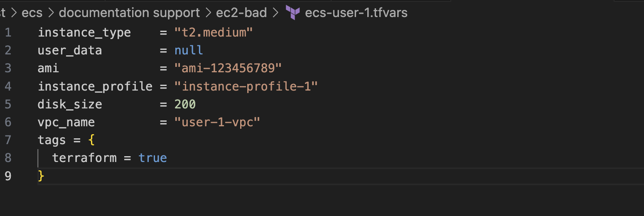Screen dimensions: 644x216
Task: Expand chevron before ecs-user-1.tfvars icon
Action: coord(275,13)
